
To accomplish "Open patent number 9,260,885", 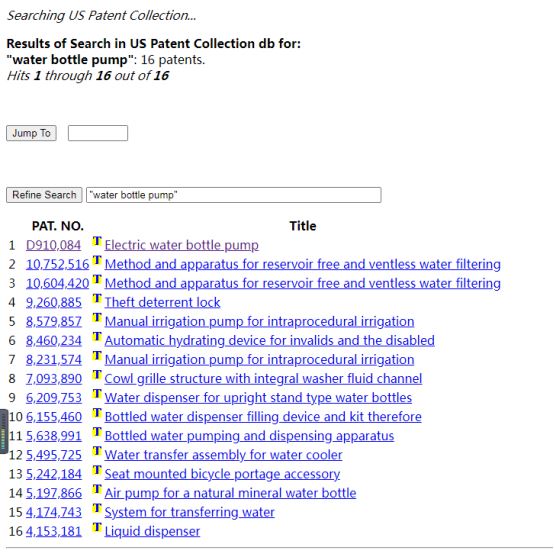I will [54, 303].
